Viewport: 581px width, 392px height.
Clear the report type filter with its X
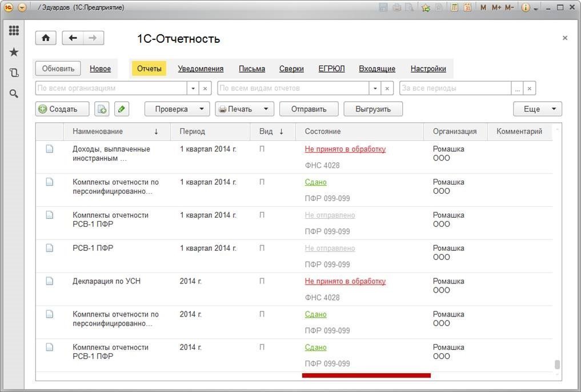pyautogui.click(x=387, y=88)
